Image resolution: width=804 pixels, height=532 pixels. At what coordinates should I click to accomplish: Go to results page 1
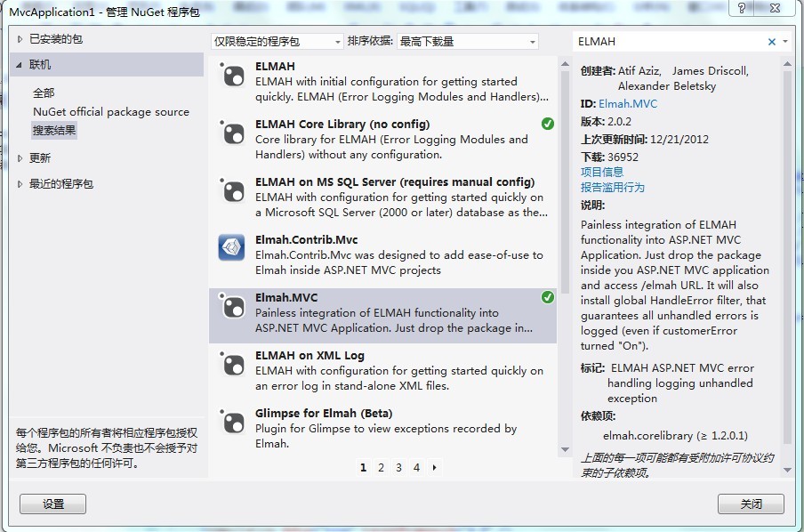click(363, 467)
